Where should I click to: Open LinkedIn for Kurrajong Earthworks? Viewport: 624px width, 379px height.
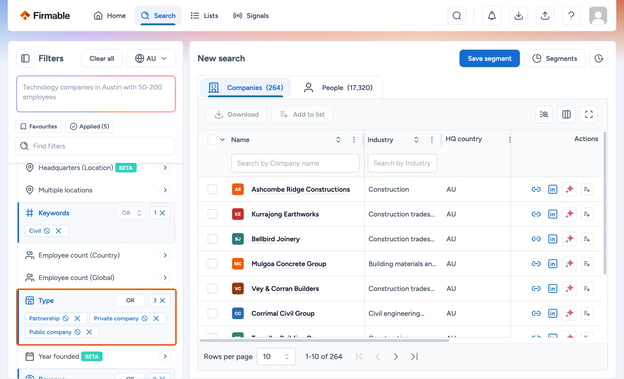(x=552, y=214)
